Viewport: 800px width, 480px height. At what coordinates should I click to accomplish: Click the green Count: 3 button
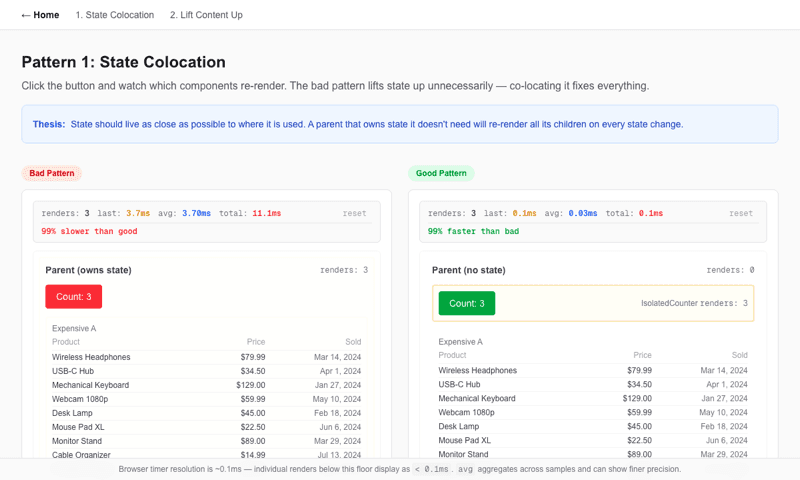pyautogui.click(x=467, y=304)
